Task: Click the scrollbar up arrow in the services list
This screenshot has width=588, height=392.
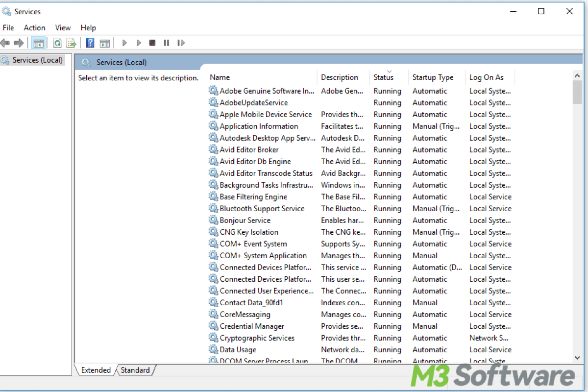Action: (577, 75)
